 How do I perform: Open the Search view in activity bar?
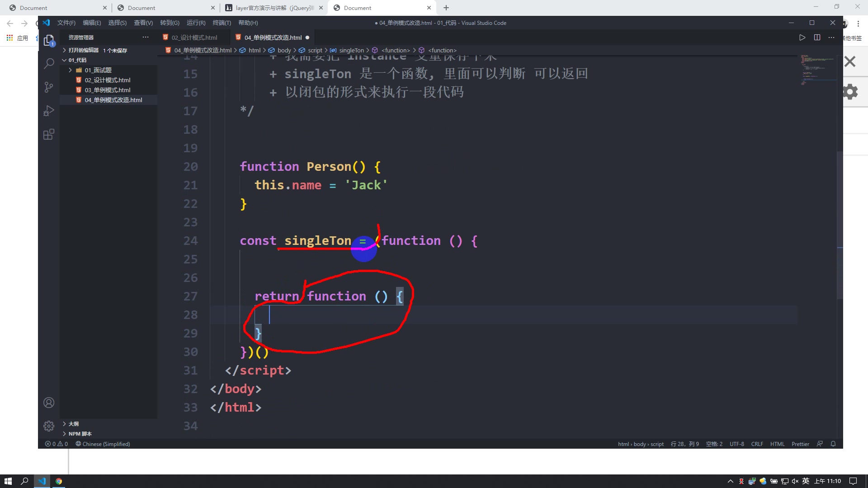point(49,63)
